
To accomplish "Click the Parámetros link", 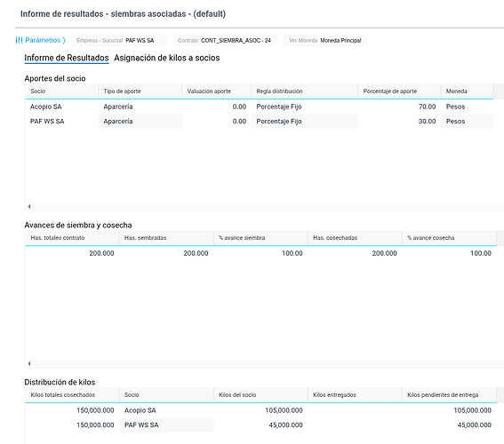I will (x=43, y=40).
